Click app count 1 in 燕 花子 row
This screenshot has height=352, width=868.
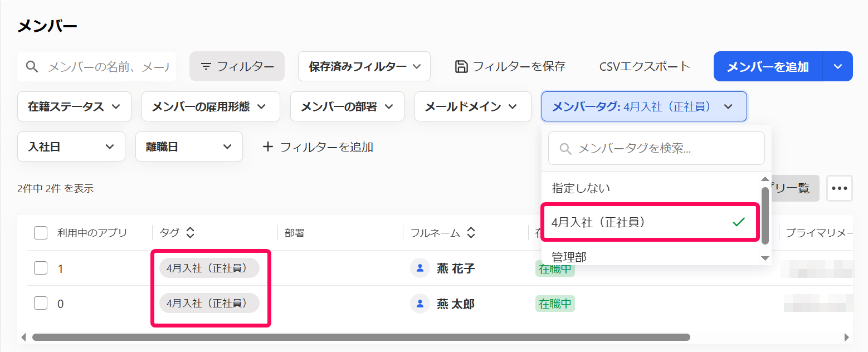click(61, 269)
